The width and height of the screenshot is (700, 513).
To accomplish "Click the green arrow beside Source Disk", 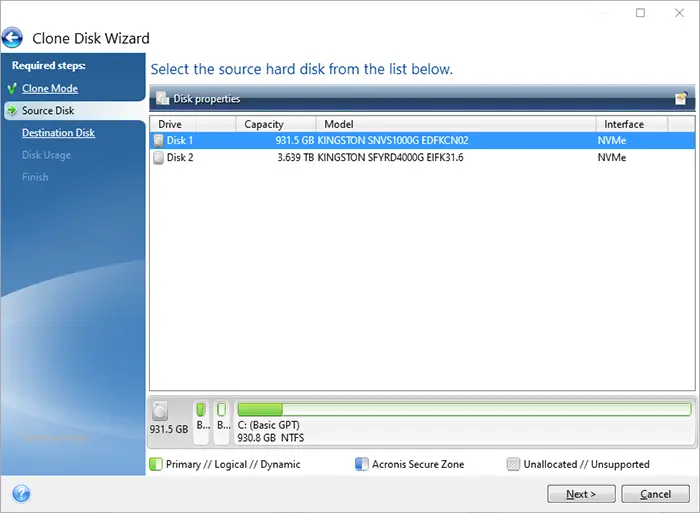I will pos(12,110).
